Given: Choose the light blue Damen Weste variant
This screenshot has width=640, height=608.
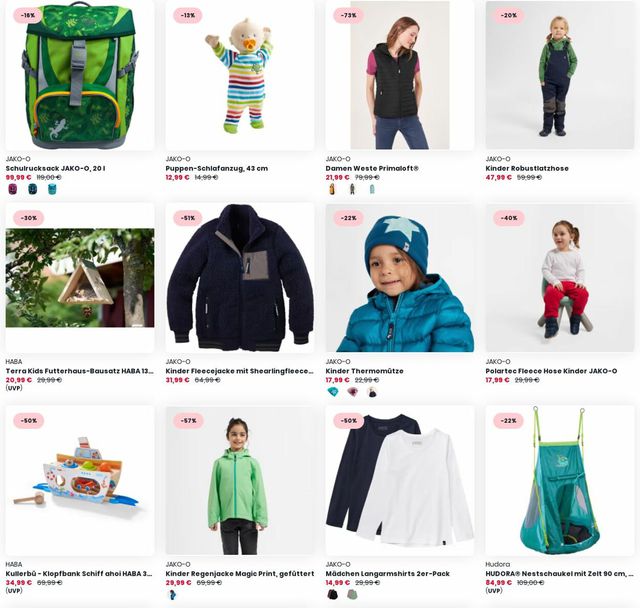Looking at the screenshot, I should pos(372,189).
